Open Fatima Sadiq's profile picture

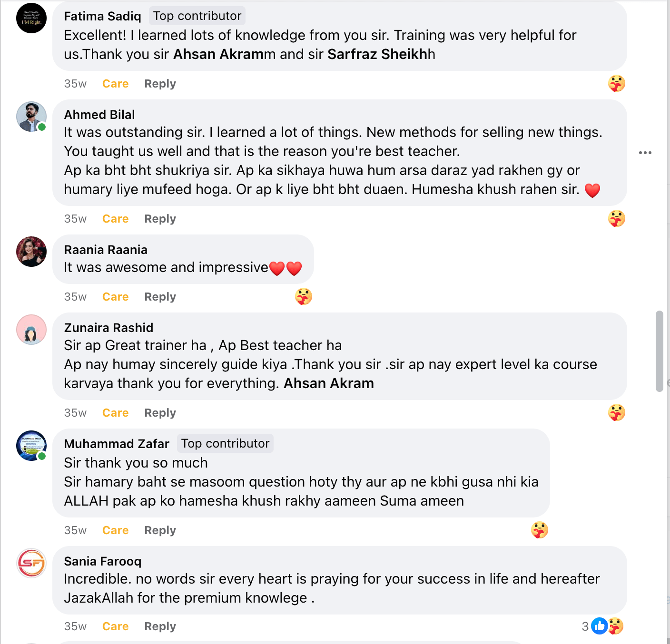point(31,18)
